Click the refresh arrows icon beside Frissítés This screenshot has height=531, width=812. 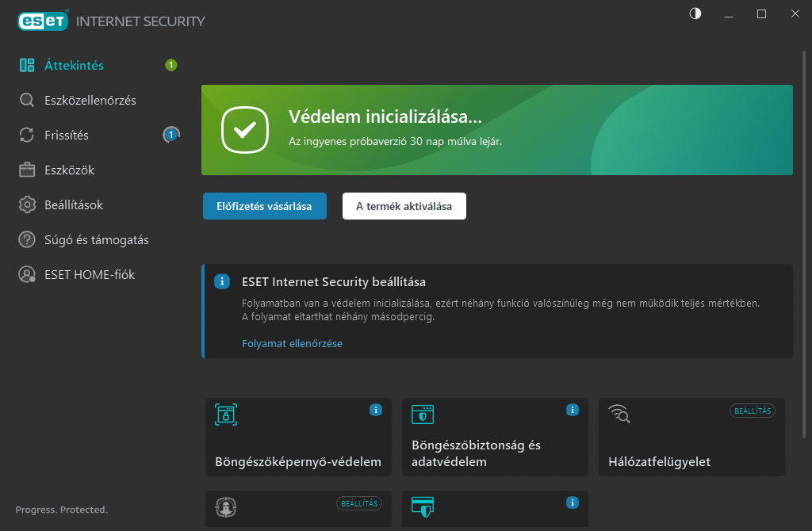click(x=27, y=135)
